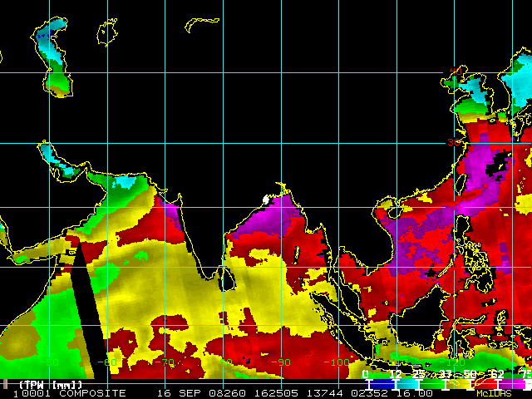The width and height of the screenshot is (532, 399).
Task: Click the '12' tick label on the color scale
Action: 396,375
